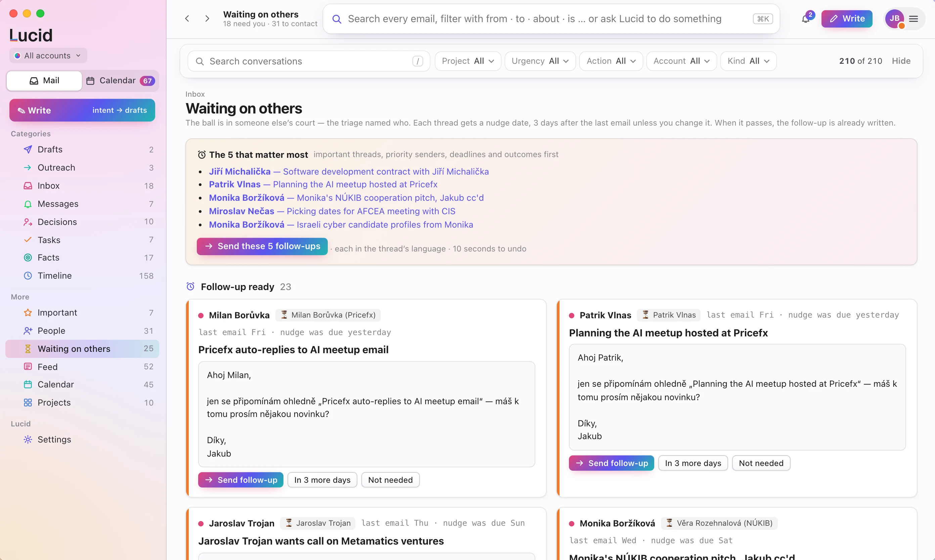Send follow-up to Milan Borůvka

point(240,480)
